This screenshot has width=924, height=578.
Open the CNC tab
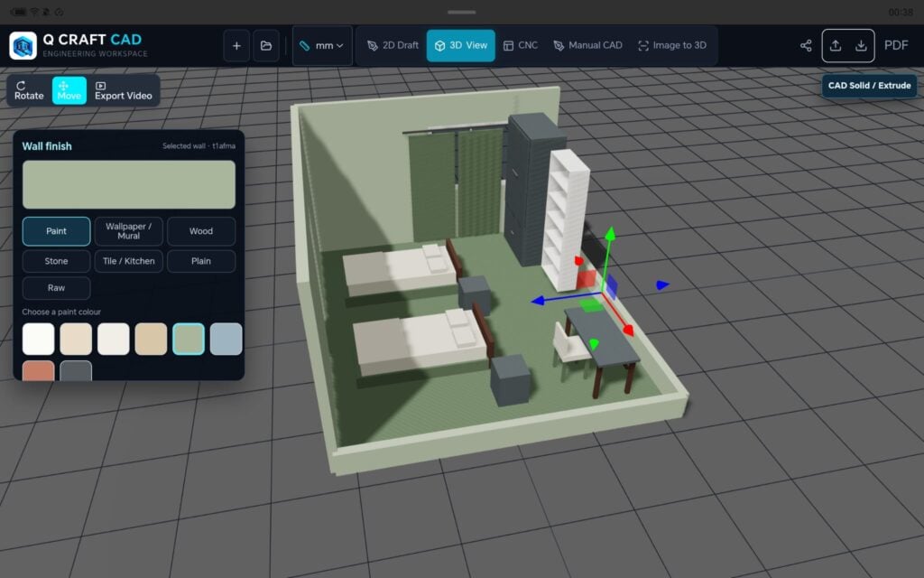521,45
